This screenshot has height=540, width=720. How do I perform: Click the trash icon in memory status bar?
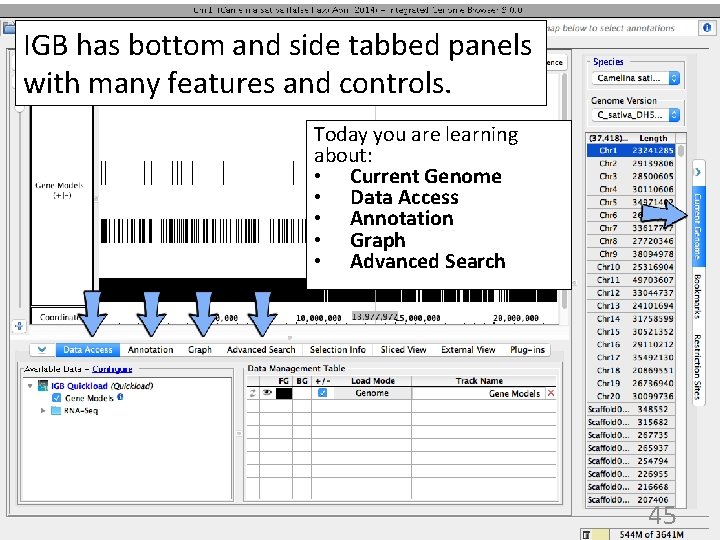[587, 534]
